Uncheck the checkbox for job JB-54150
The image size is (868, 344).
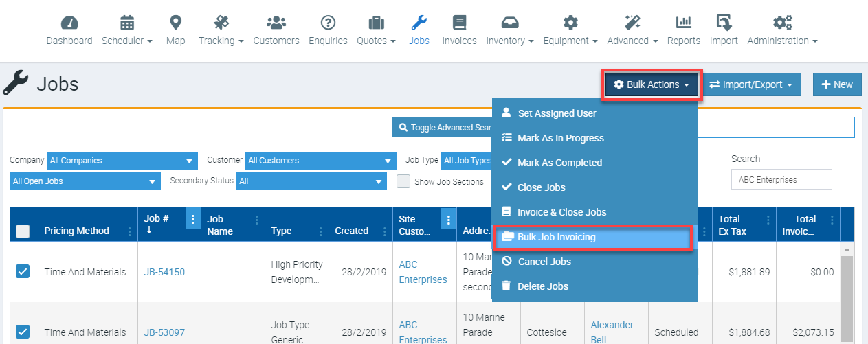23,271
